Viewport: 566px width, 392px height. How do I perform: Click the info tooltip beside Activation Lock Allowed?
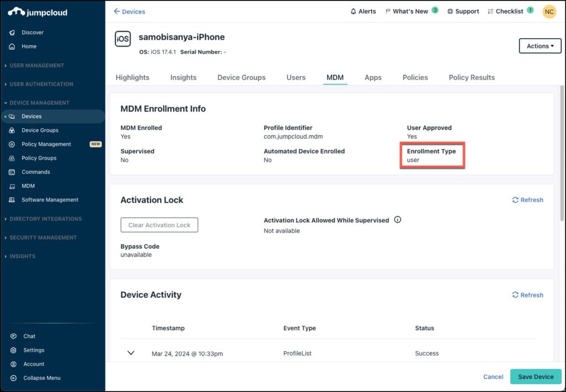[397, 220]
